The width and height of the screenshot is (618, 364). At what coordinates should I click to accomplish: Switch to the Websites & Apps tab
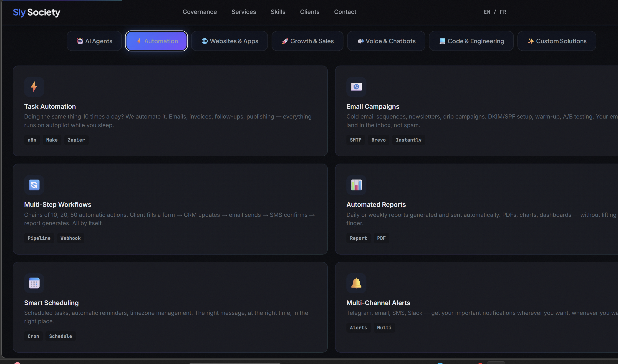pos(230,41)
